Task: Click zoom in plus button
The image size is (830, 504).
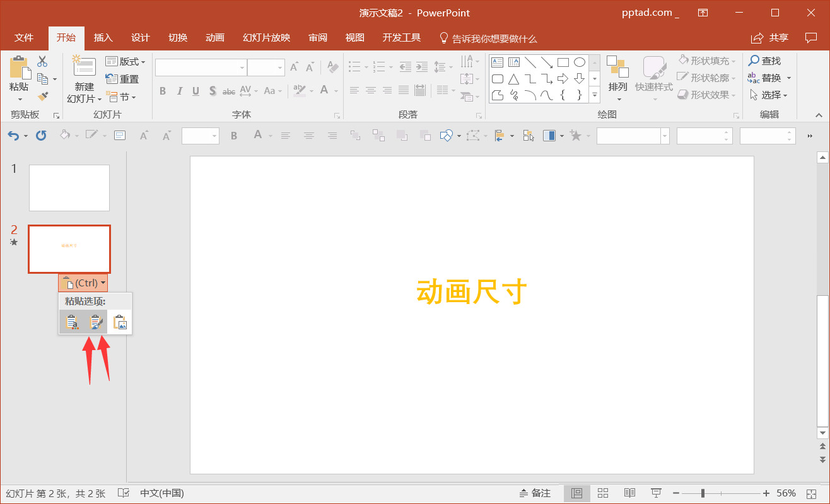Action: pyautogui.click(x=766, y=493)
